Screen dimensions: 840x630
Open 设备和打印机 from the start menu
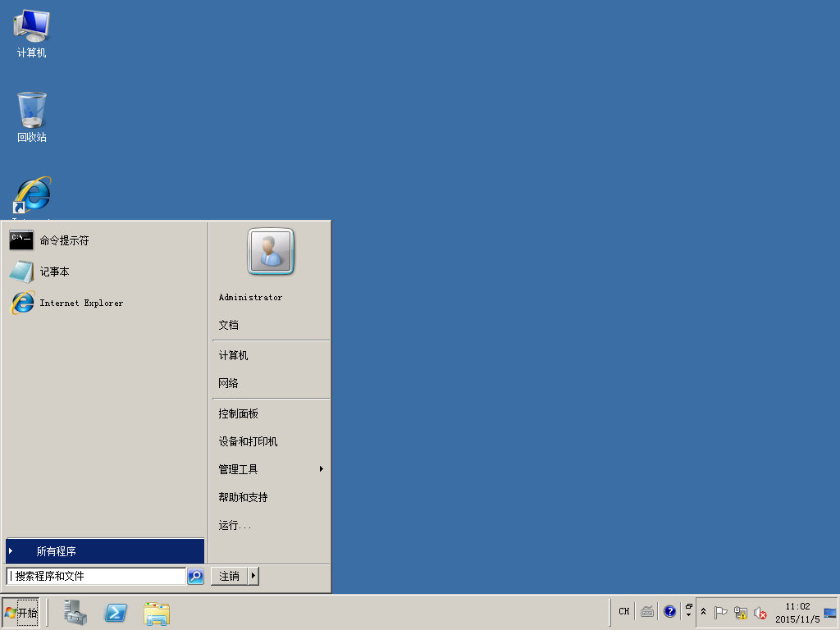click(248, 441)
